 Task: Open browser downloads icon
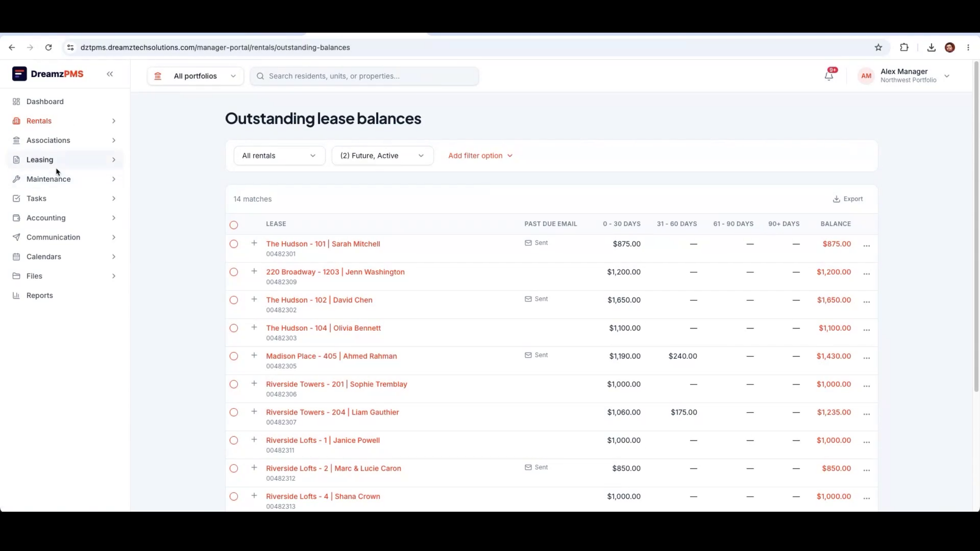coord(931,47)
